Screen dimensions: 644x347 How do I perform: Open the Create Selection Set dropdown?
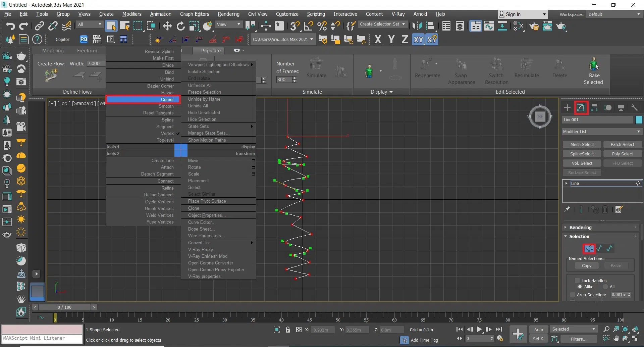pyautogui.click(x=382, y=24)
